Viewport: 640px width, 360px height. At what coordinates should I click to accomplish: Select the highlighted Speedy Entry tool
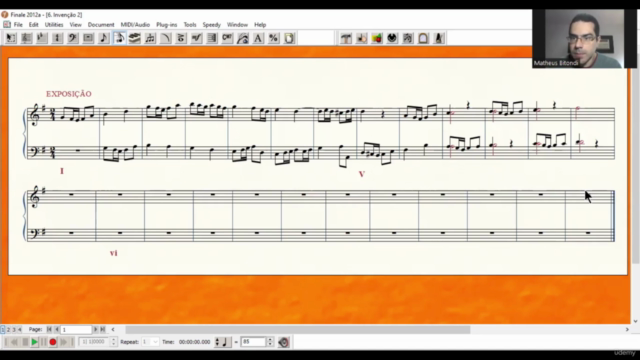[119, 38]
